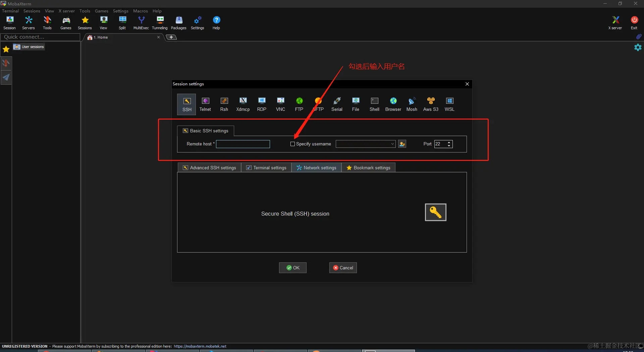644x352 pixels.
Task: Click the Servers toolbar icon
Action: click(x=29, y=23)
